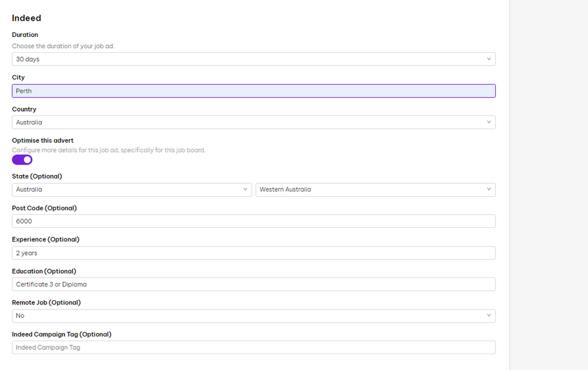Click the Optimise this advert label
The image size is (588, 370).
(42, 140)
